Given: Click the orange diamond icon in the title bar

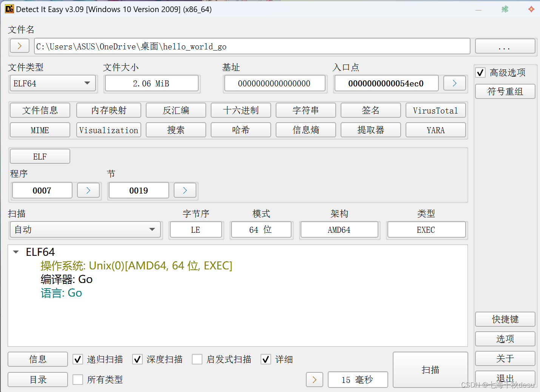Looking at the screenshot, I should coord(531,9).
